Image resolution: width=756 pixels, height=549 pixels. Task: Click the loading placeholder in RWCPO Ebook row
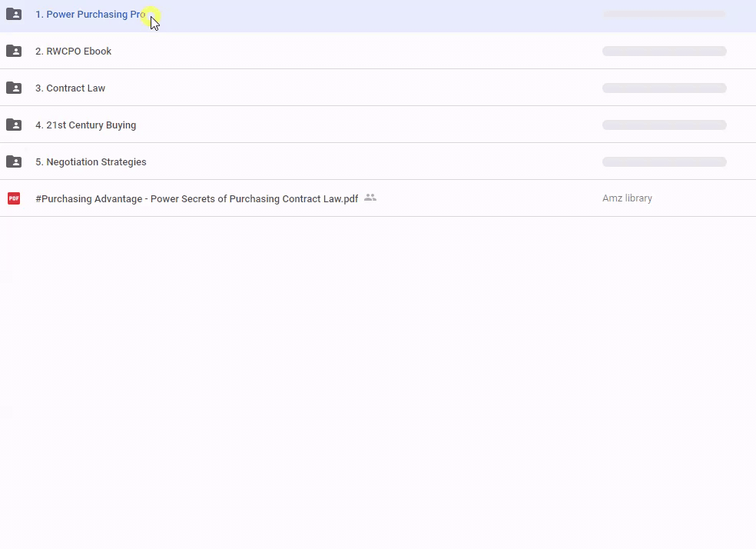[664, 52]
